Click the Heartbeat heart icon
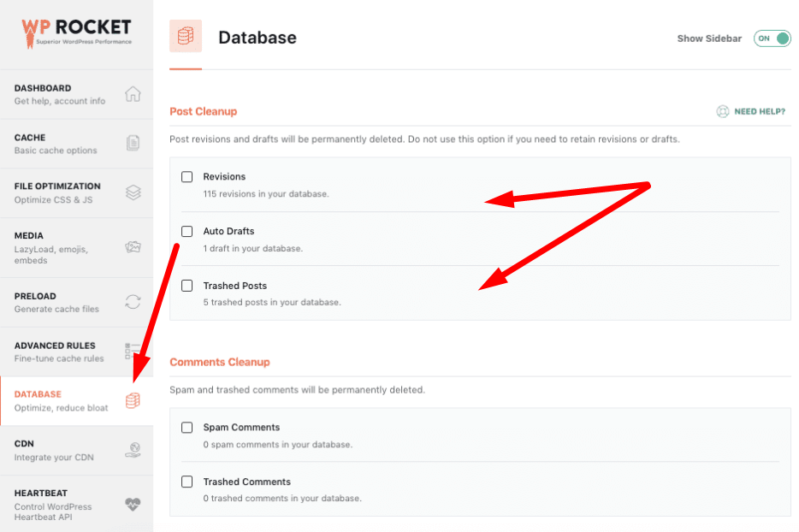The image size is (799, 532). click(133, 505)
